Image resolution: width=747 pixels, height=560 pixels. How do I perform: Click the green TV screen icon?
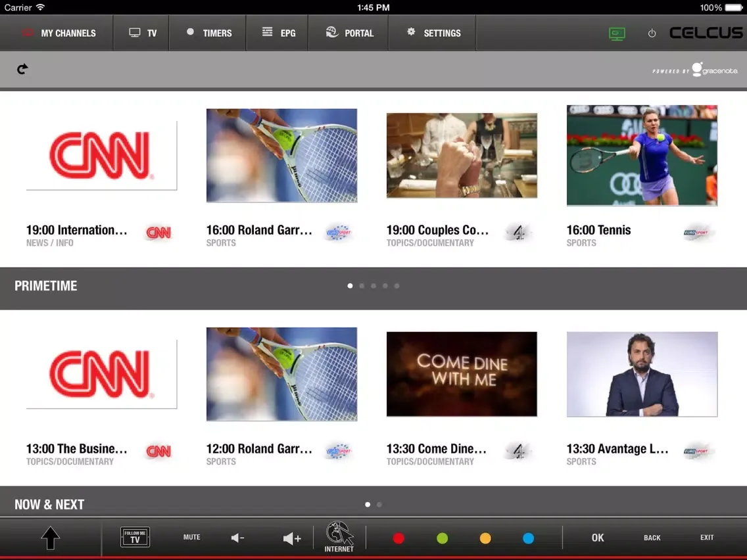(x=617, y=34)
